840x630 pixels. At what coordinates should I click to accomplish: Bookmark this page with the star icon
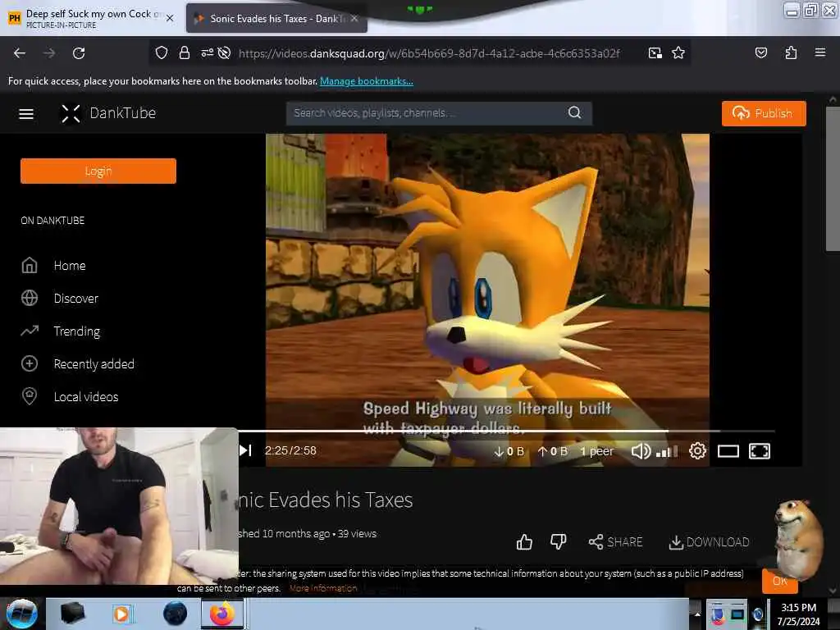click(x=678, y=53)
